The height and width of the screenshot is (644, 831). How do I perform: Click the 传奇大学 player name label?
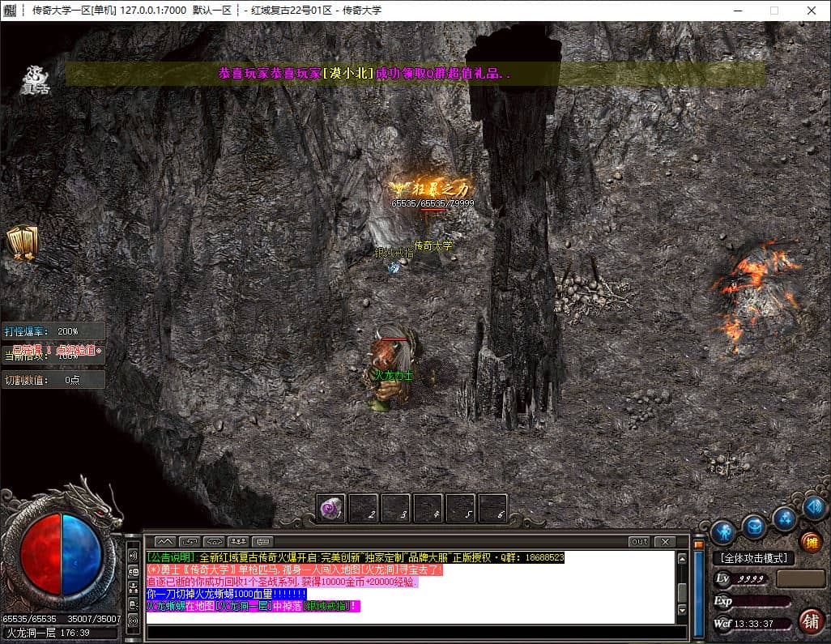pyautogui.click(x=433, y=246)
